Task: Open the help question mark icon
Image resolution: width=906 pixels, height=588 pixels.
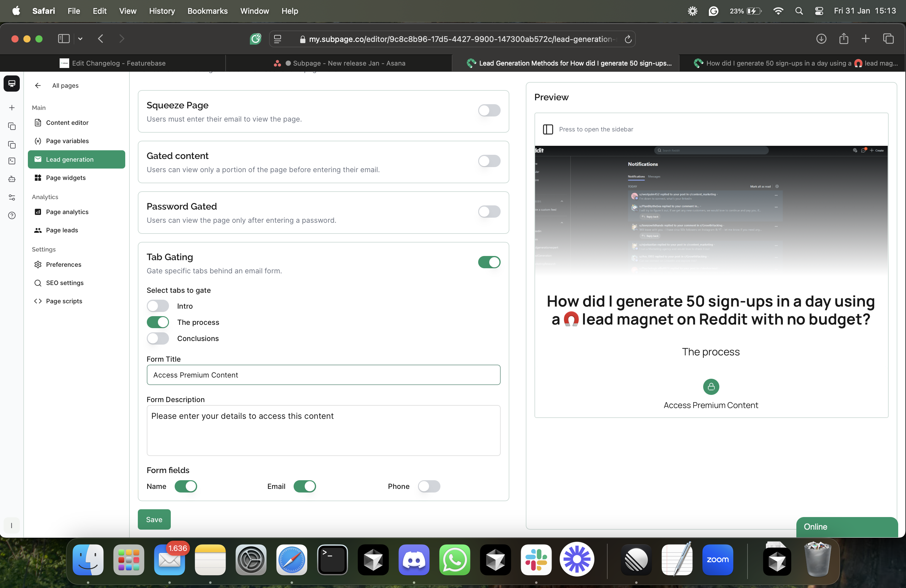Action: point(12,215)
